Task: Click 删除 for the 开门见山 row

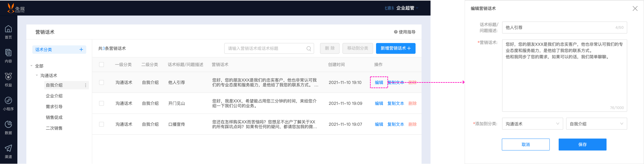Action: (413, 103)
